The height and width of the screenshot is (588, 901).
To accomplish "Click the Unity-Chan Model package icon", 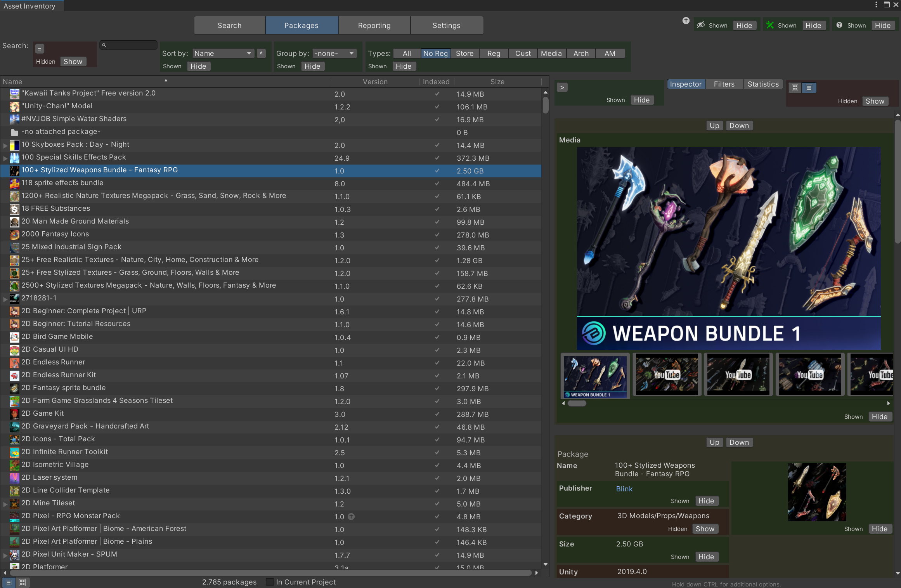I will tap(14, 107).
